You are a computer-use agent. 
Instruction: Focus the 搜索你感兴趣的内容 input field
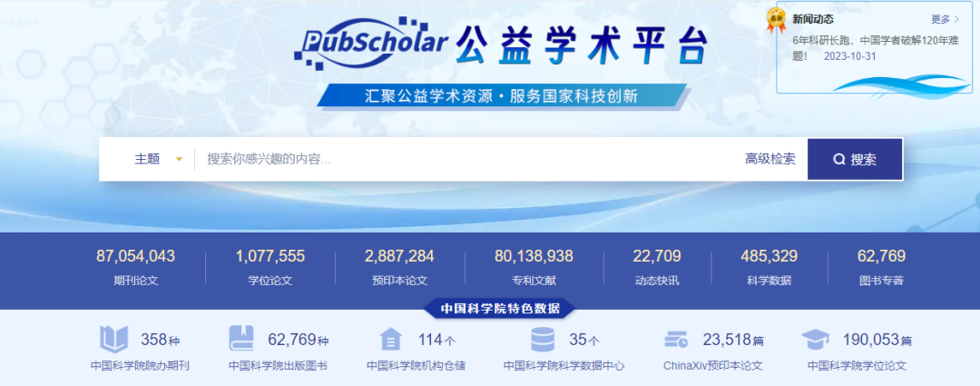[x=465, y=159]
